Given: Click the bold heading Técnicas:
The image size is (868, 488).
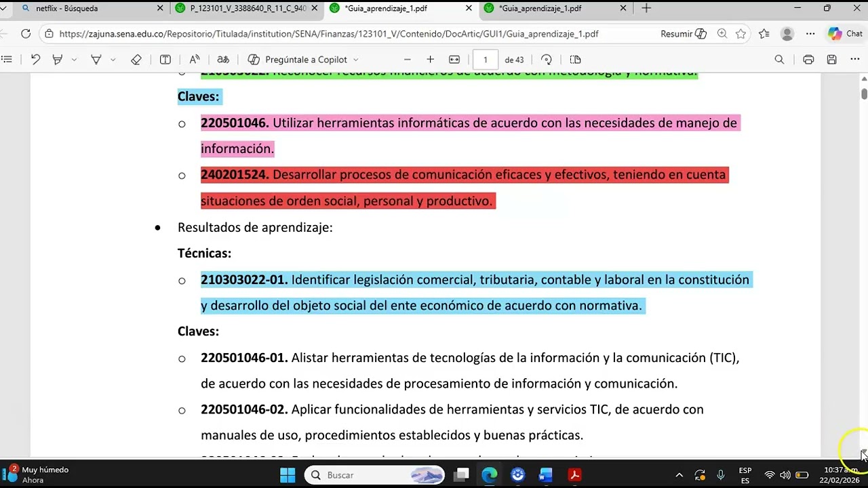Looking at the screenshot, I should 204,253.
